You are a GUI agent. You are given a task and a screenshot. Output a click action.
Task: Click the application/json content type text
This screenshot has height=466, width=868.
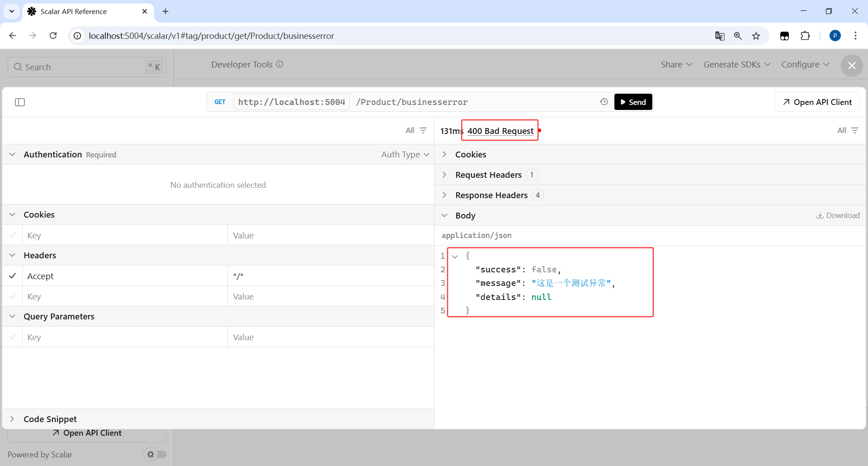pos(476,235)
